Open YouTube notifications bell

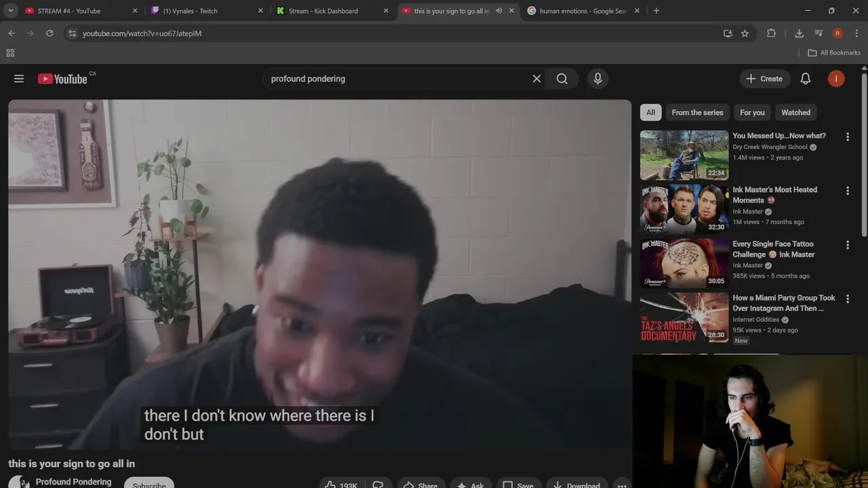tap(806, 79)
